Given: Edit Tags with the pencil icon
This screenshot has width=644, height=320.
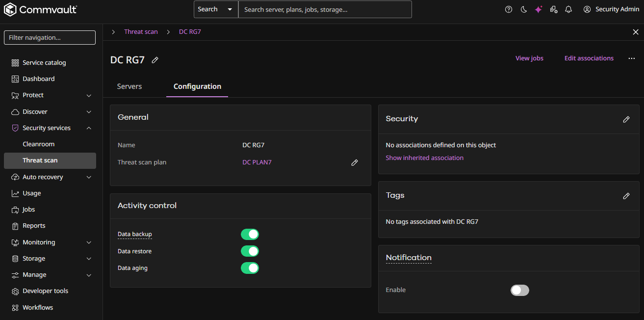Looking at the screenshot, I should pyautogui.click(x=626, y=196).
